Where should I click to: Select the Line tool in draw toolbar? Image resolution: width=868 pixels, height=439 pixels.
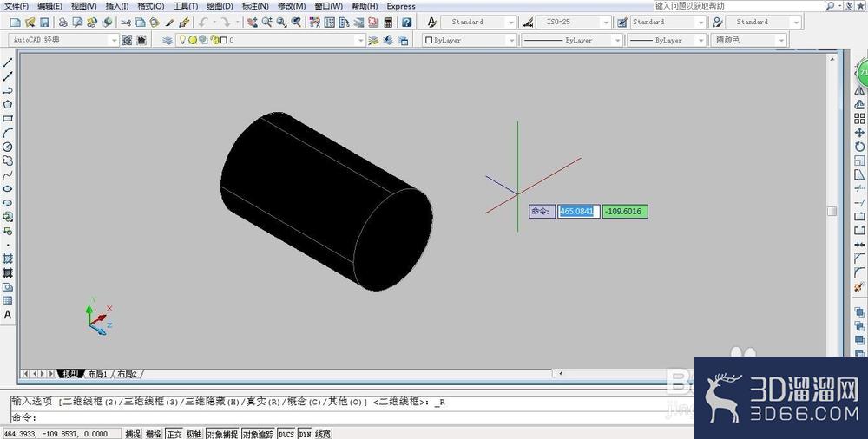[x=8, y=62]
